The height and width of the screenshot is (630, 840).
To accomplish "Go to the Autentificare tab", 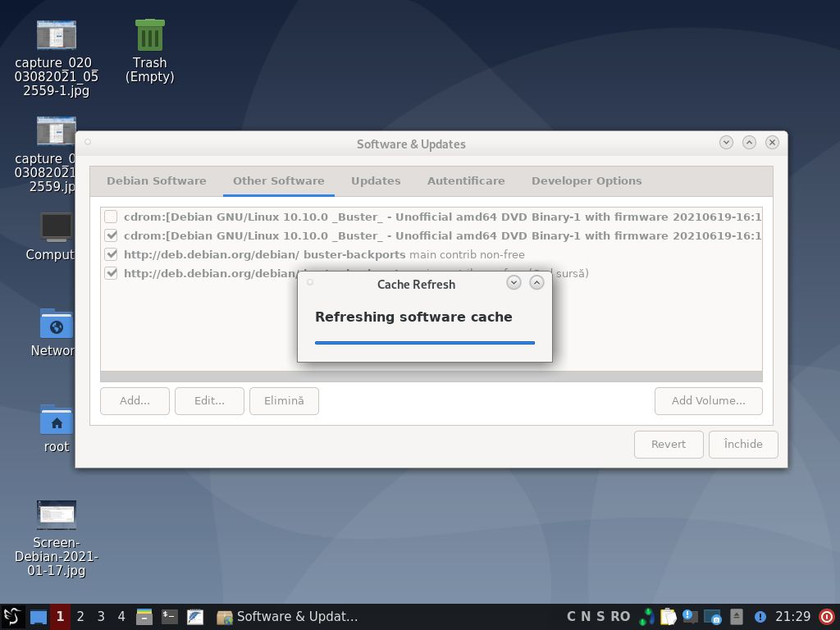I will (x=466, y=181).
